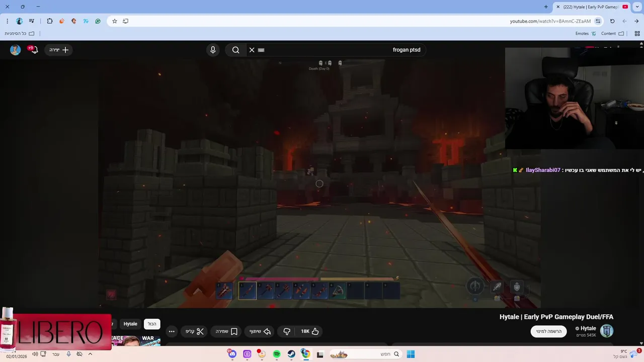
Task: Open Discord from the taskbar
Action: point(232,354)
